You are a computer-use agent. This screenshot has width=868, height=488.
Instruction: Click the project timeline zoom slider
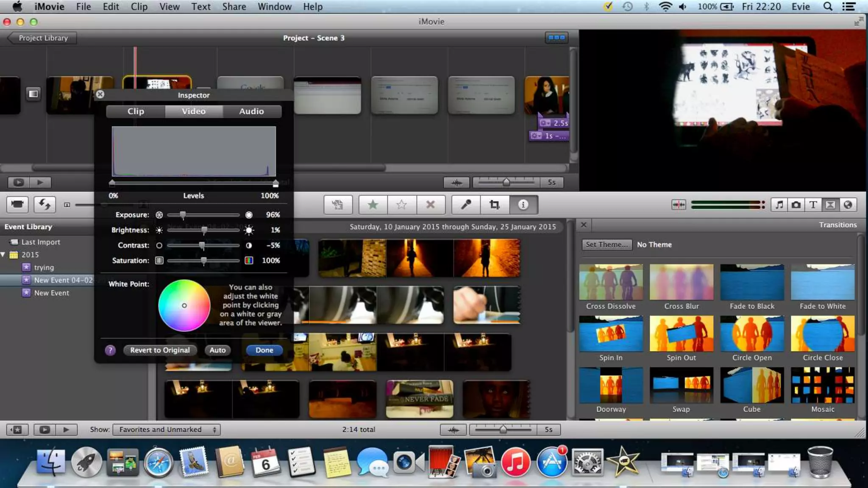coord(506,183)
